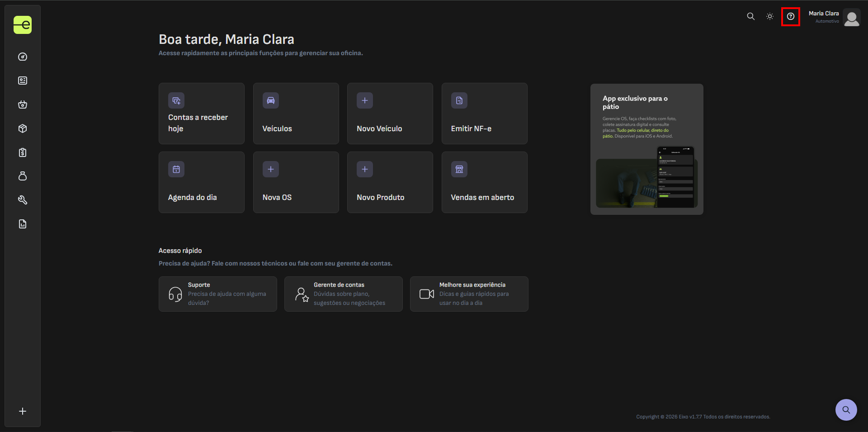Screen dimensions: 868x432
Task: Open the contact card icon in sidebar
Action: [x=23, y=81]
